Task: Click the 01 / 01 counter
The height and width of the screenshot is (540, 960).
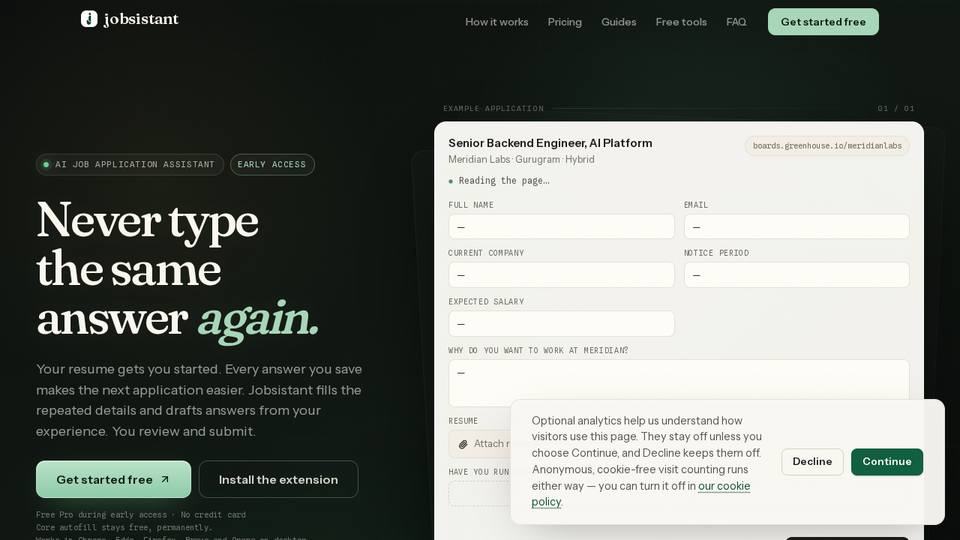Action: (896, 108)
